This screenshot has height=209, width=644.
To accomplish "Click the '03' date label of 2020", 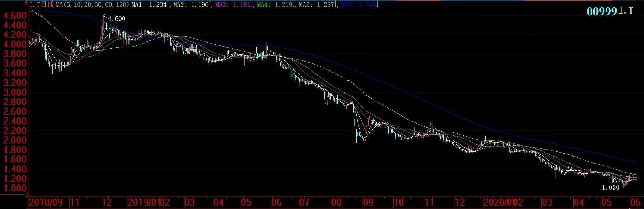I will click(x=547, y=202).
